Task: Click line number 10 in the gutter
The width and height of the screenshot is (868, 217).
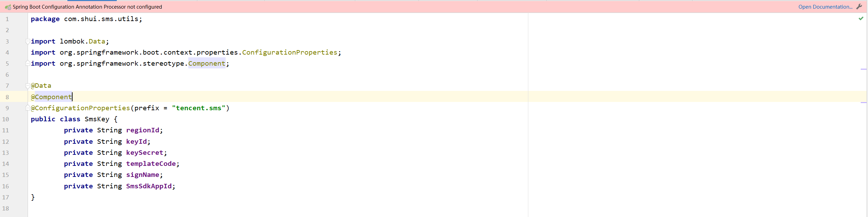Action: tap(6, 119)
